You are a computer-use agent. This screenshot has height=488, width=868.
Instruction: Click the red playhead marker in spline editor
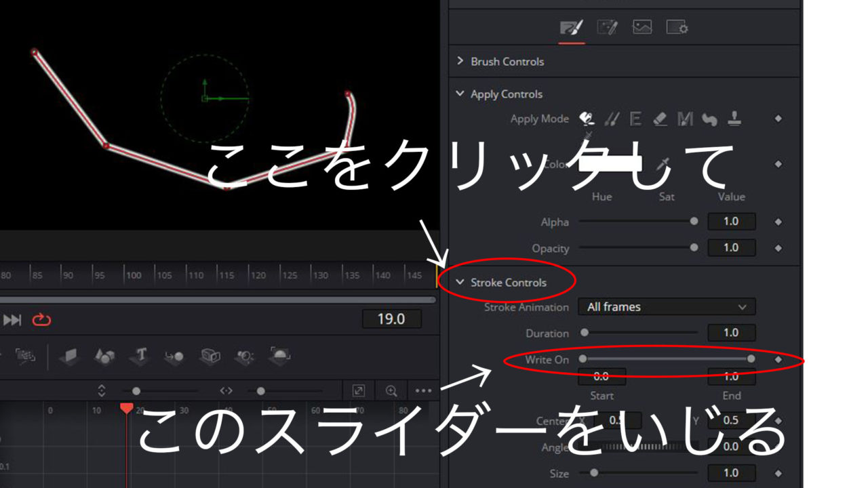(127, 408)
